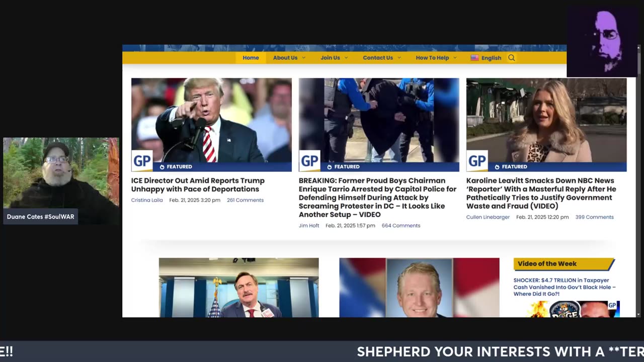Click the flame icon on the Leavitt featured tag
644x362 pixels.
click(x=497, y=167)
